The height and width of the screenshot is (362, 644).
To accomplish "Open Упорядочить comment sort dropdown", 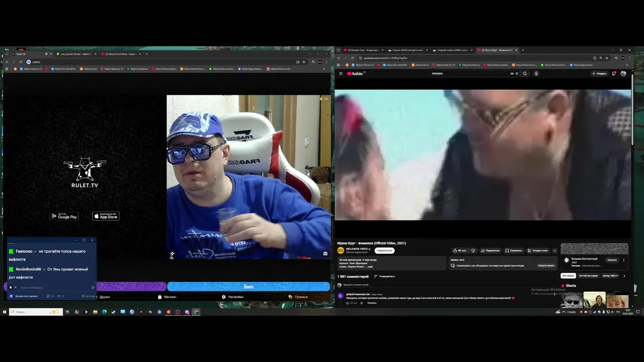I will pyautogui.click(x=384, y=276).
